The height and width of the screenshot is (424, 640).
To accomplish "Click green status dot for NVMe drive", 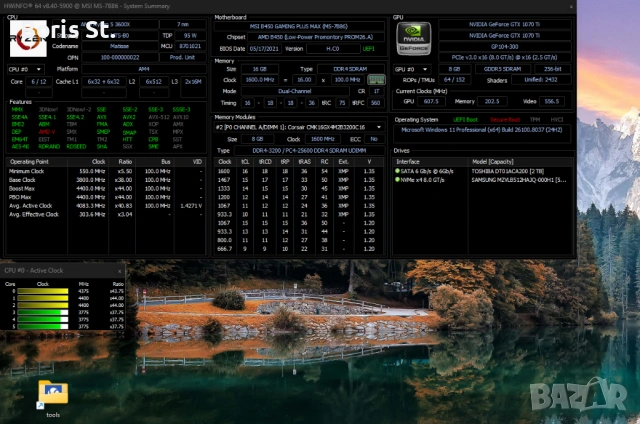I will pyautogui.click(x=397, y=180).
